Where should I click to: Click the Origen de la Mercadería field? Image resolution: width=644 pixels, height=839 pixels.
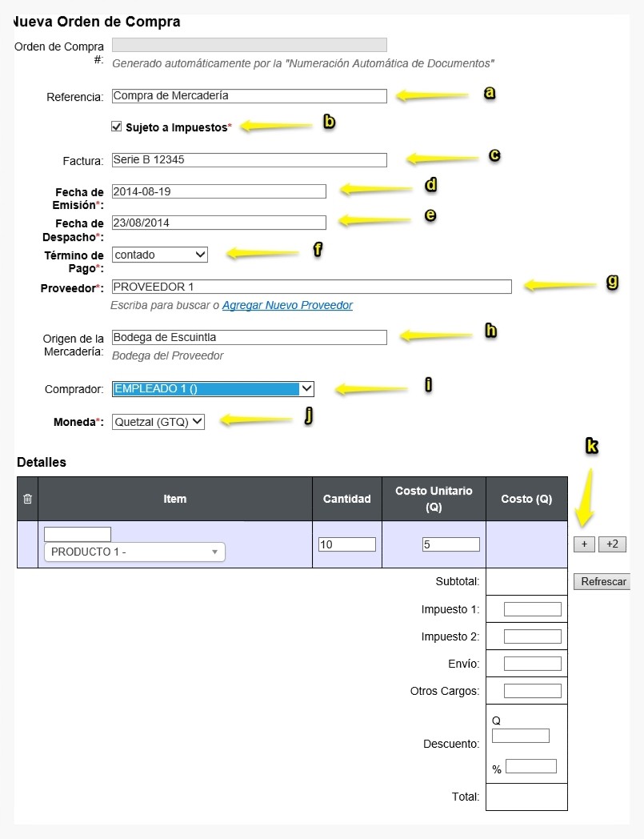coord(250,337)
